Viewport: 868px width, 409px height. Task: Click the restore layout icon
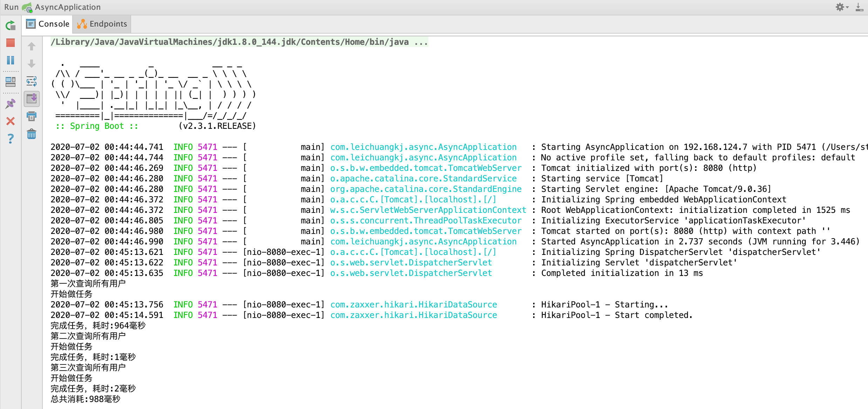click(11, 82)
